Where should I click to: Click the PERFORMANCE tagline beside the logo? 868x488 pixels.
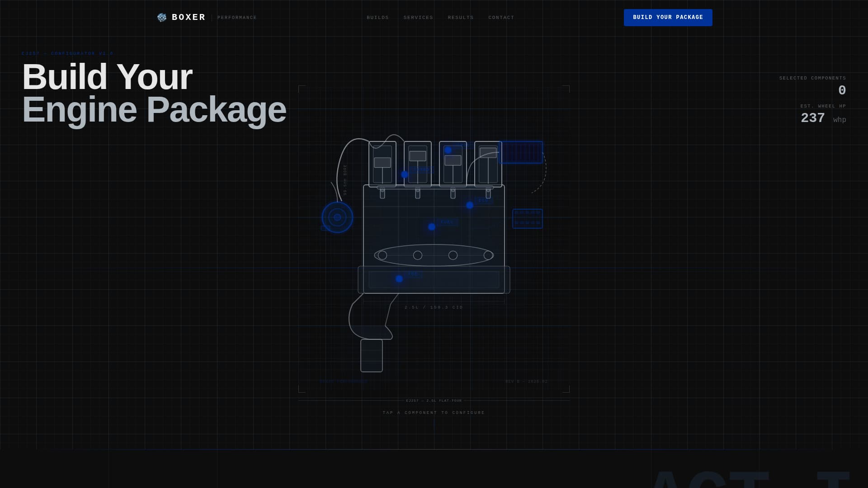(237, 18)
